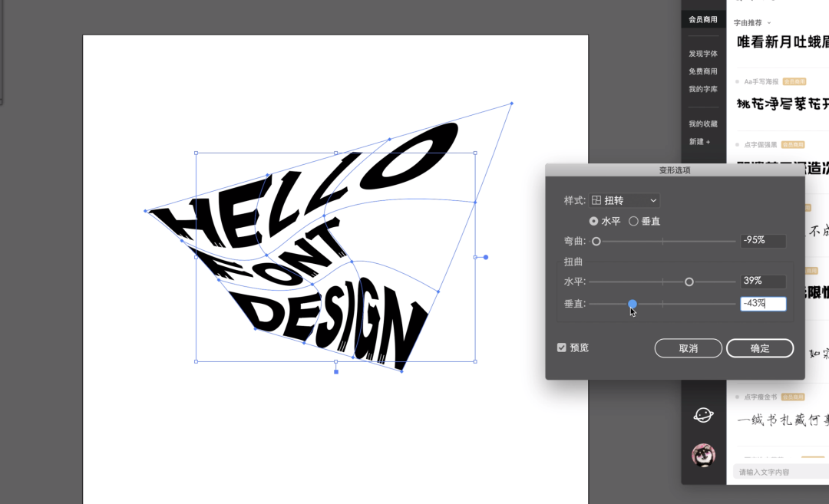Switch to the 发现字体 tab
The height and width of the screenshot is (504, 829).
pyautogui.click(x=703, y=54)
